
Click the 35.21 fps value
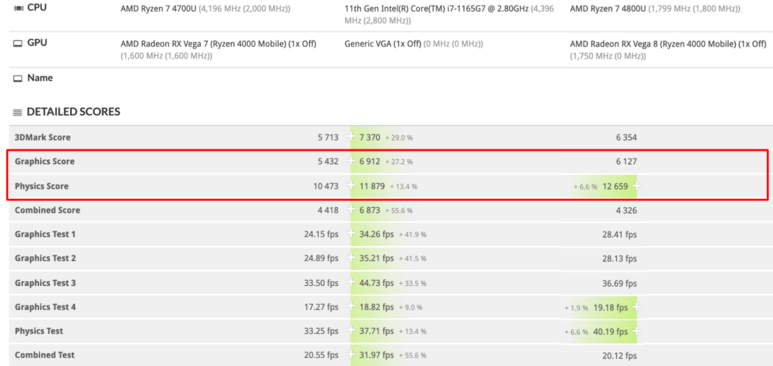pyautogui.click(x=377, y=258)
